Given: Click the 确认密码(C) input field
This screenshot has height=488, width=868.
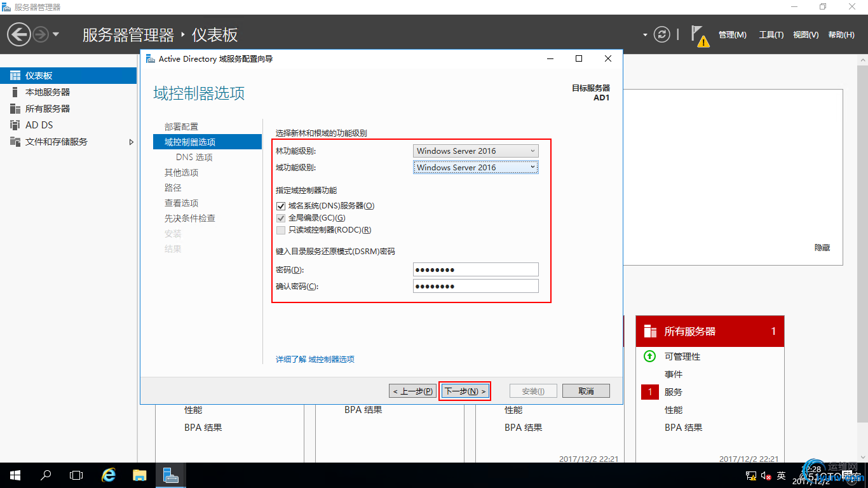Looking at the screenshot, I should tap(476, 286).
